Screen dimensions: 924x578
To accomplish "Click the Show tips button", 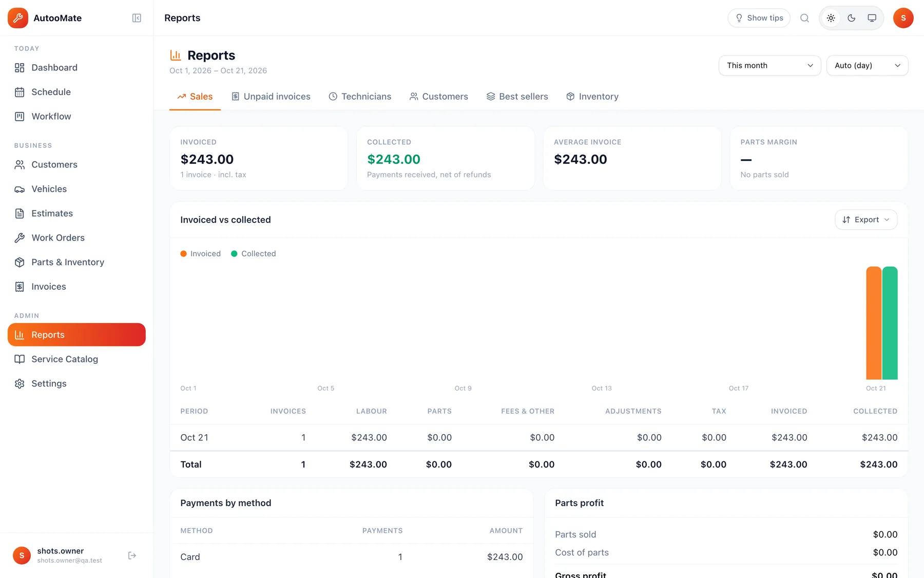I will coord(759,18).
